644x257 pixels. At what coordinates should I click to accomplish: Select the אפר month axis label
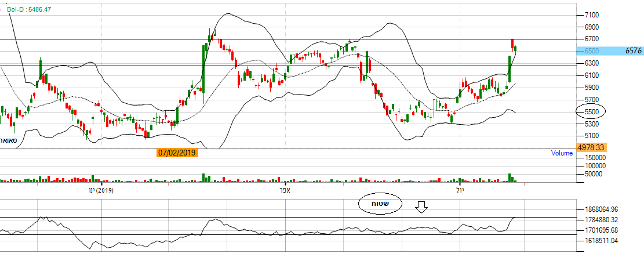tap(284, 190)
